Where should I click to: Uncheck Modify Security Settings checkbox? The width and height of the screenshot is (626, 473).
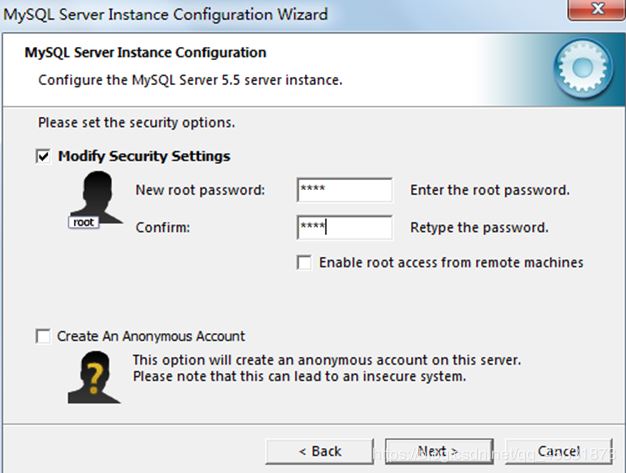point(43,157)
